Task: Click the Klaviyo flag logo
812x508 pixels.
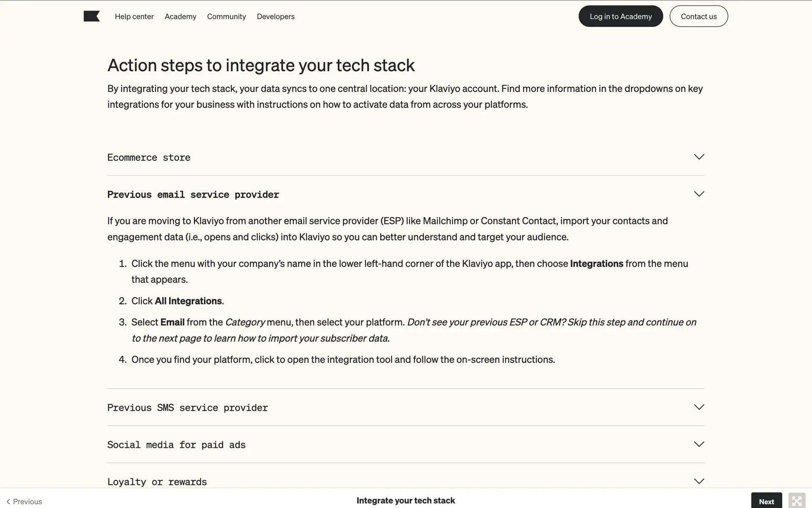Action: click(91, 17)
